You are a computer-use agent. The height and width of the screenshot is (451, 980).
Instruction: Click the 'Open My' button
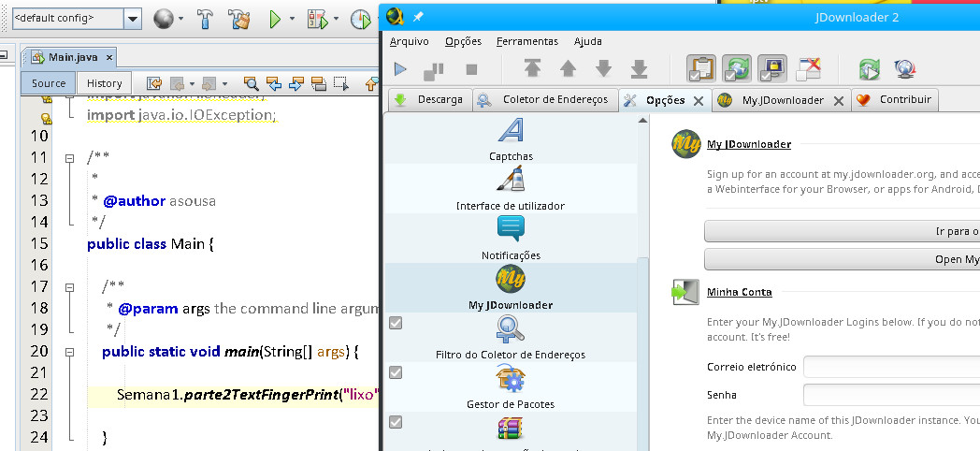point(842,259)
